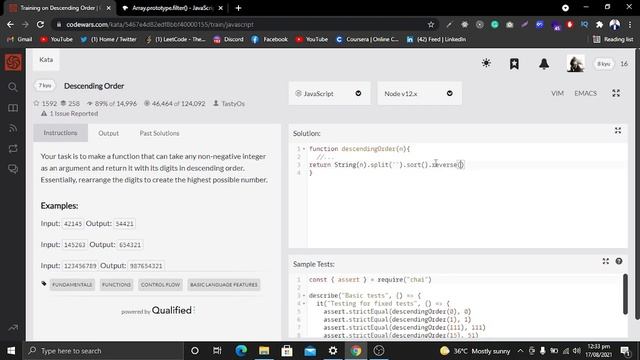Screen dimensions: 640x360
Task: Open the sidebar docs book icon
Action: 13,108
